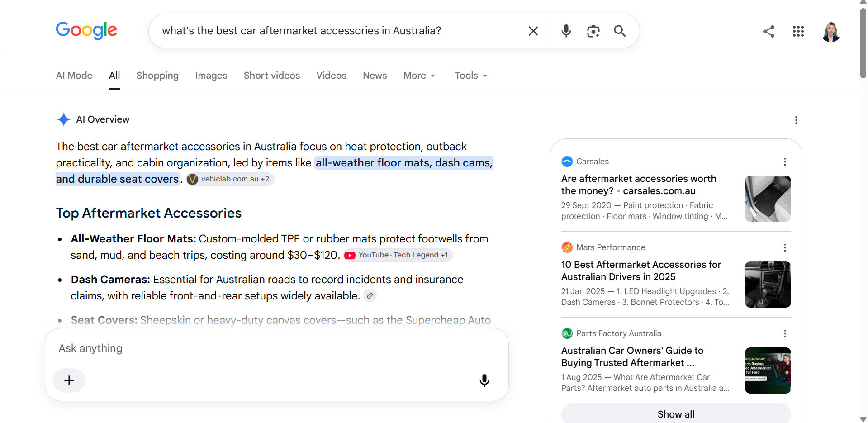Screen dimensions: 868x423
Task: Click the page vertical scrollbar
Action: 863,43
